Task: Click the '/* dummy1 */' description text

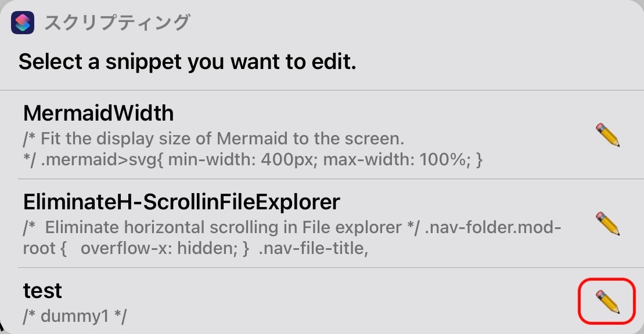Action: (x=75, y=316)
